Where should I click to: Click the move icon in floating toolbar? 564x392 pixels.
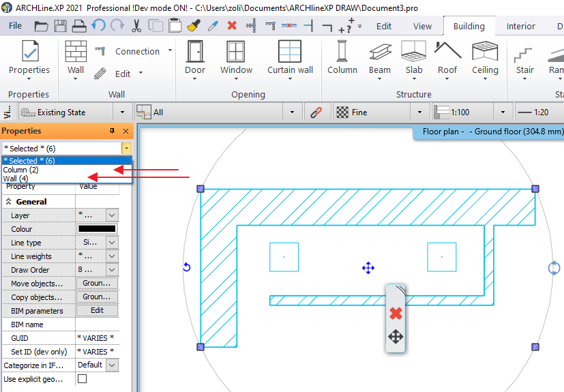pyautogui.click(x=396, y=337)
